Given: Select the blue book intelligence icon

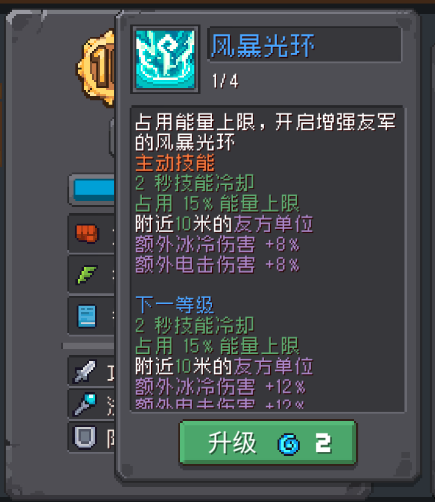Looking at the screenshot, I should pos(87,316).
